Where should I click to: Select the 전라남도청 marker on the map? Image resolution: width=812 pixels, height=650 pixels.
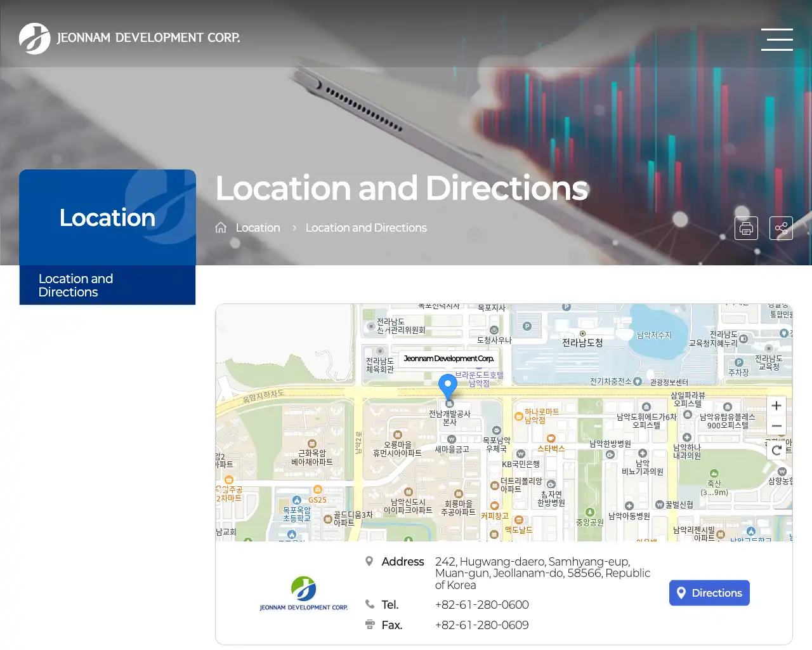582,333
